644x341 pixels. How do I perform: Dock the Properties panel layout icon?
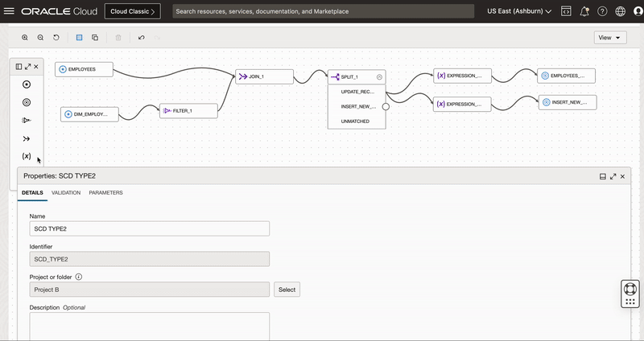[x=602, y=176]
